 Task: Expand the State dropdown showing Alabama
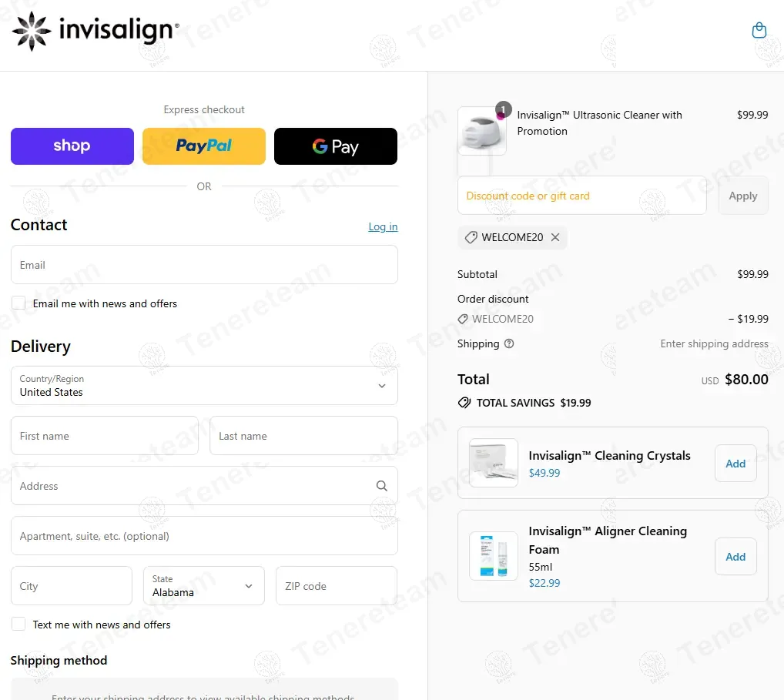tap(203, 586)
